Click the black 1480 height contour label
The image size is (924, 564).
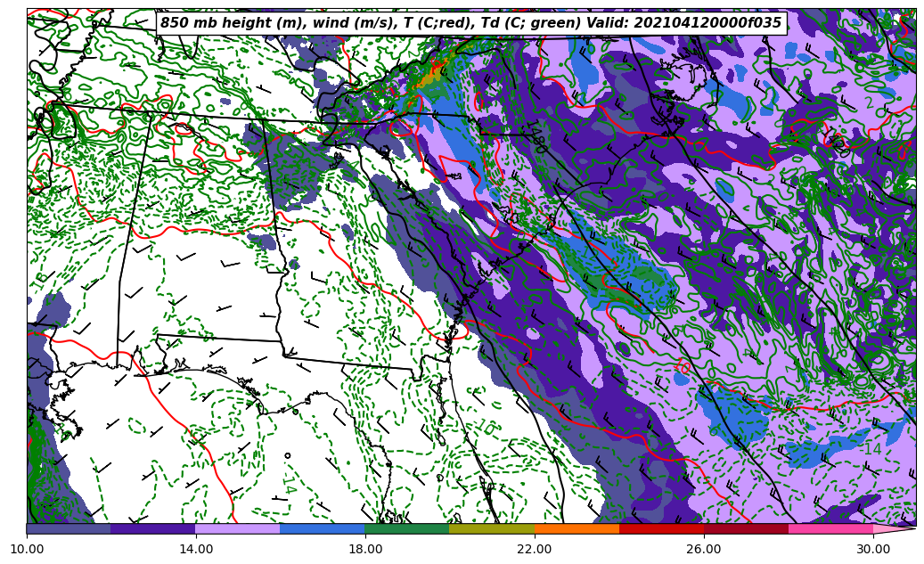tap(536, 136)
